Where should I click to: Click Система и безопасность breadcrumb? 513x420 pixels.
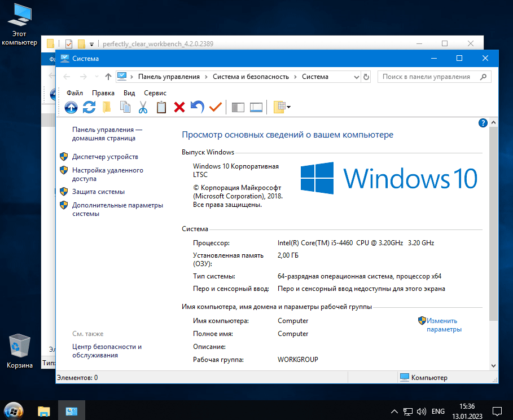[x=251, y=77]
